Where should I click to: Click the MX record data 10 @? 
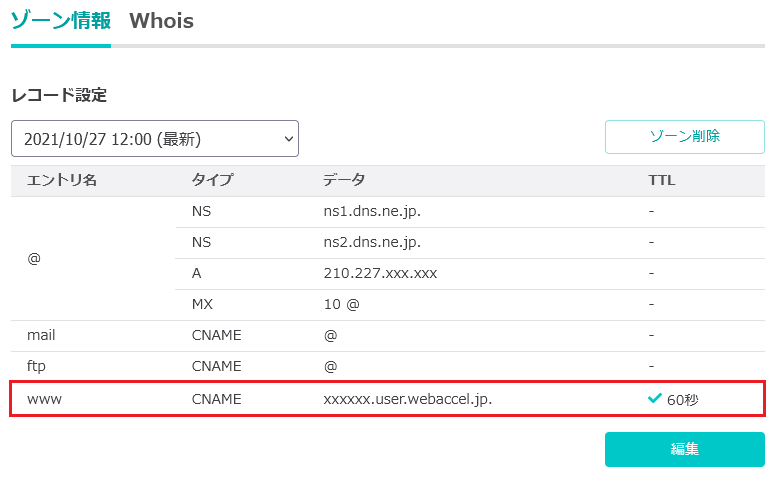click(x=341, y=304)
